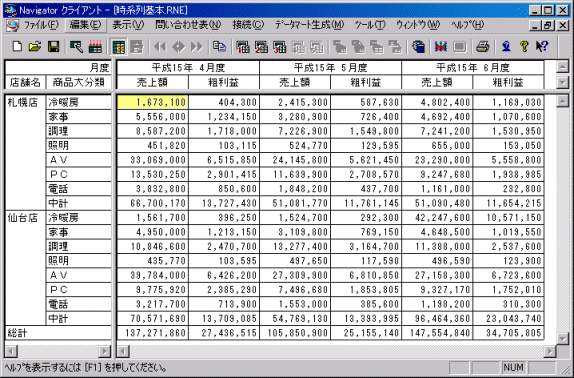The image size is (574, 378).
Task: Click the double left arrow icon
Action: [160, 47]
